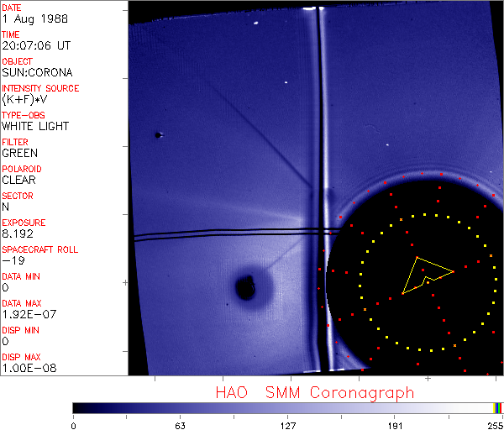This screenshot has width=504, height=430.
Task: Select the disp max value 1.00E-08
Action: (26, 368)
